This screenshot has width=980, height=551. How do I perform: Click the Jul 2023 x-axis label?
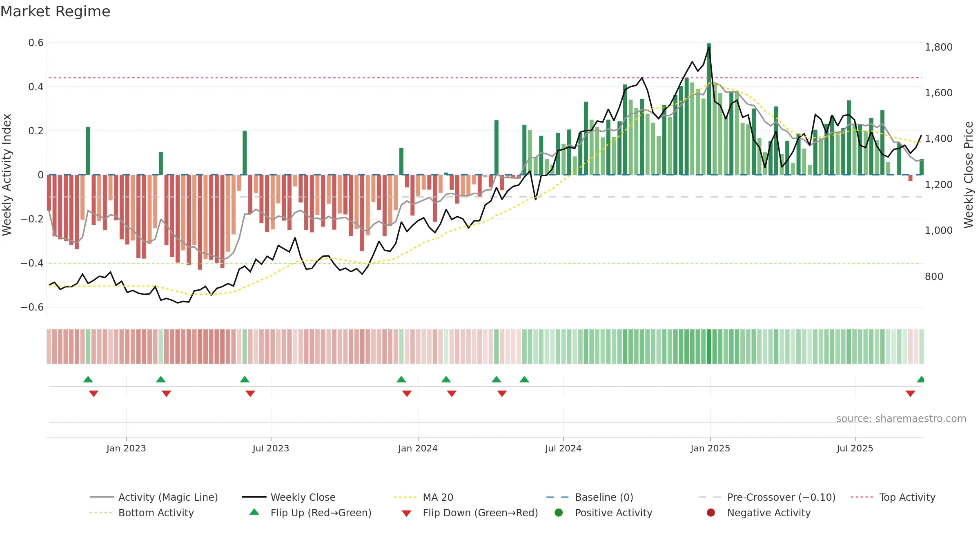[x=271, y=448]
